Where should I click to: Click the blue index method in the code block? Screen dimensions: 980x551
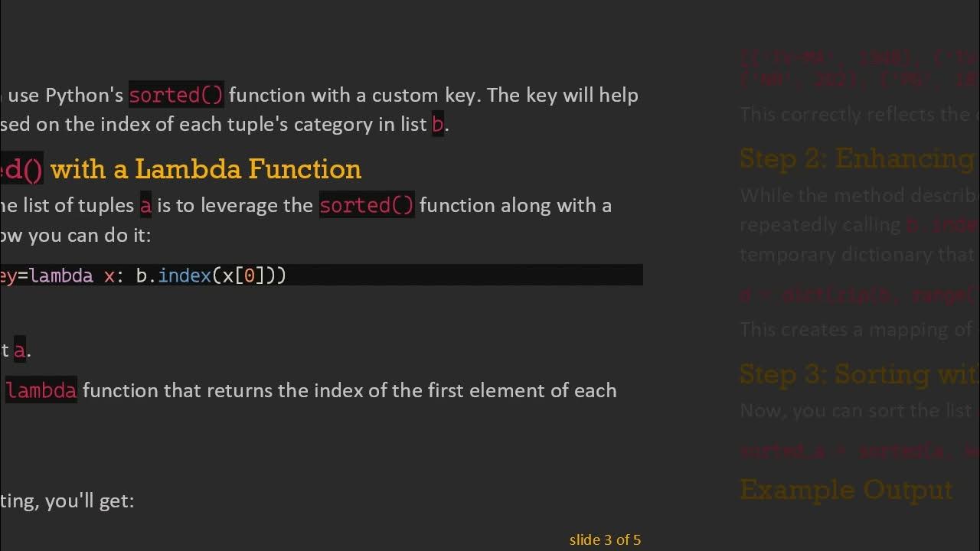point(185,275)
